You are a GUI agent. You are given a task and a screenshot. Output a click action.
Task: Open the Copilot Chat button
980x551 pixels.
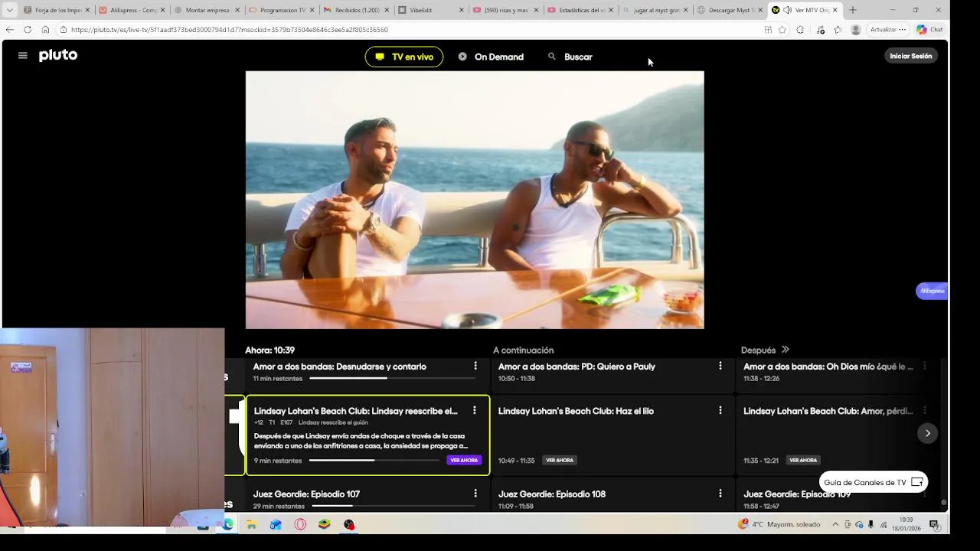pyautogui.click(x=929, y=30)
